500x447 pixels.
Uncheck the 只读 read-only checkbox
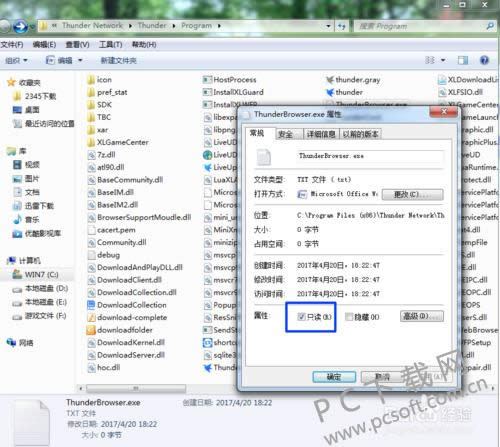pyautogui.click(x=301, y=317)
